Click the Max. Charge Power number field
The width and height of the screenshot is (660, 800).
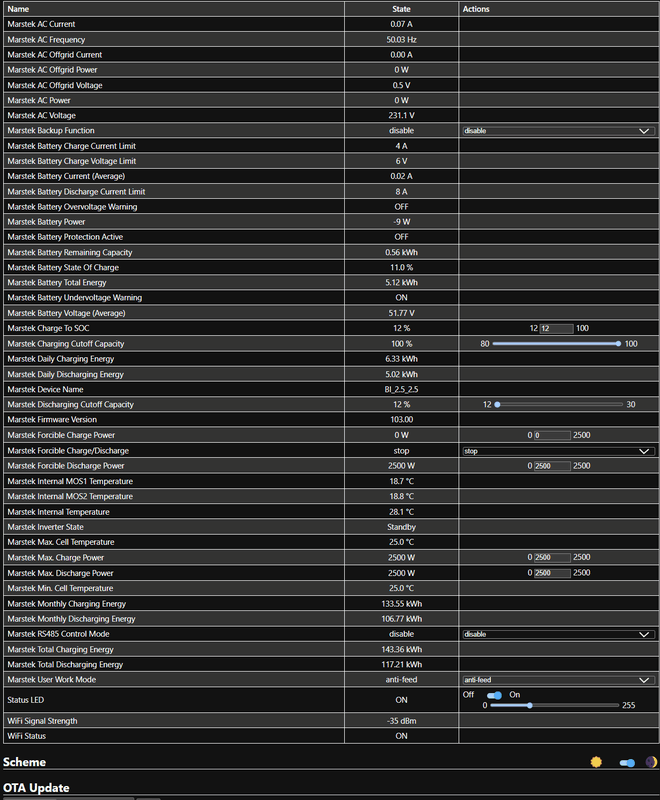coord(552,557)
